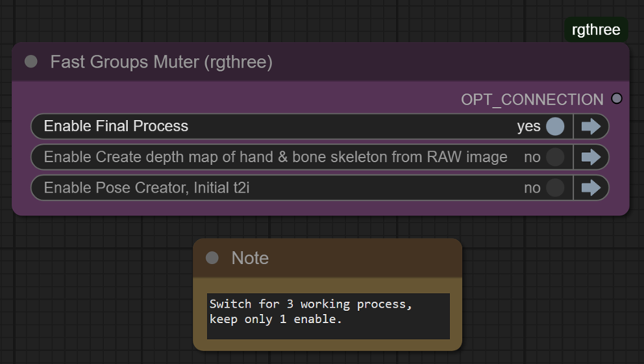Click the Enable Create depth map row label
Image resolution: width=644 pixels, height=364 pixels.
(275, 157)
